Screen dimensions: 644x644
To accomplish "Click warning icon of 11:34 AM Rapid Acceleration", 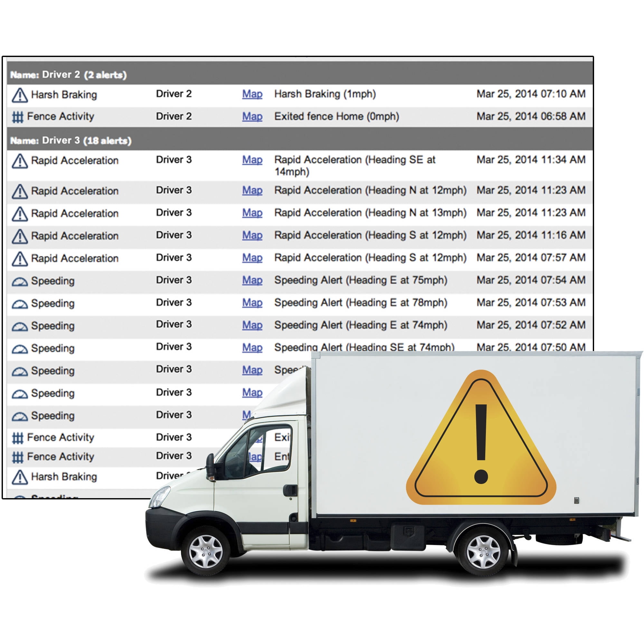I will 20,161.
